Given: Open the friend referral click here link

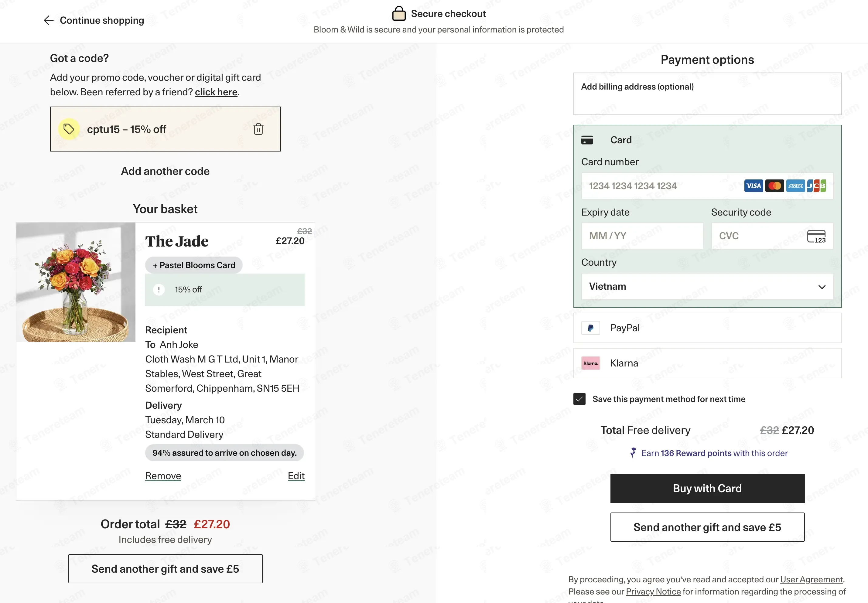Looking at the screenshot, I should pyautogui.click(x=216, y=92).
